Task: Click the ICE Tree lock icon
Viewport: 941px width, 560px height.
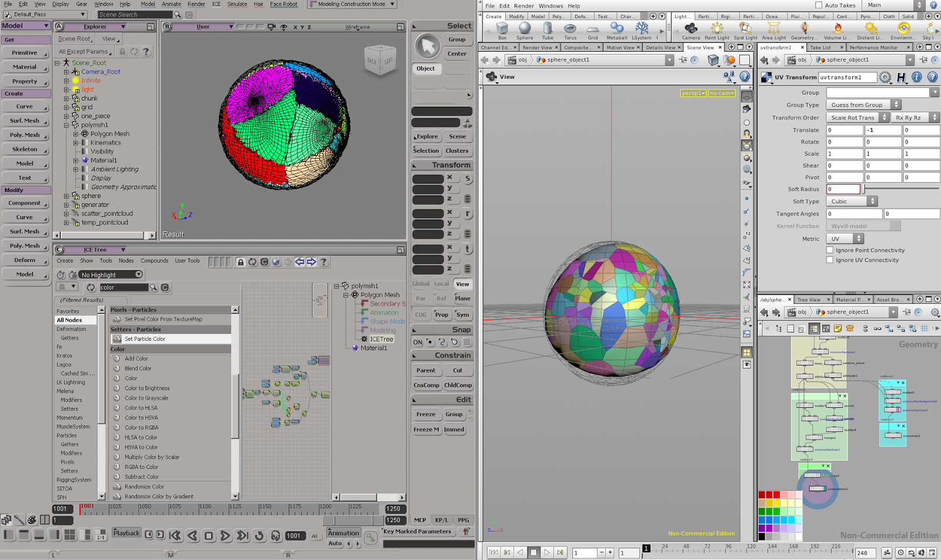Action: [241, 262]
